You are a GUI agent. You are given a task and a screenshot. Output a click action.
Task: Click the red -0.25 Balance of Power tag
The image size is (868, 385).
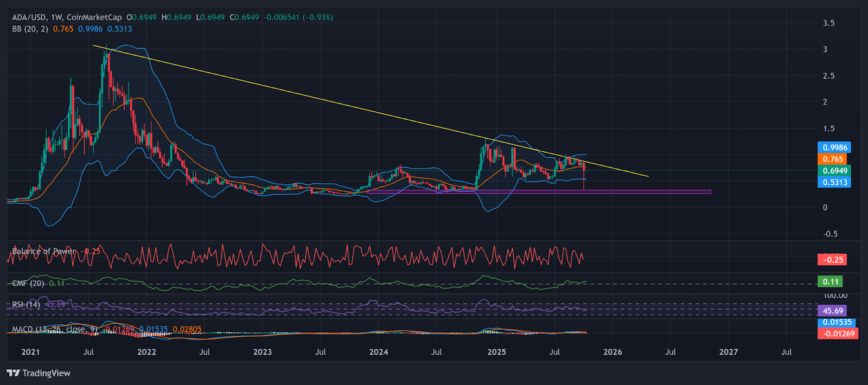(833, 260)
